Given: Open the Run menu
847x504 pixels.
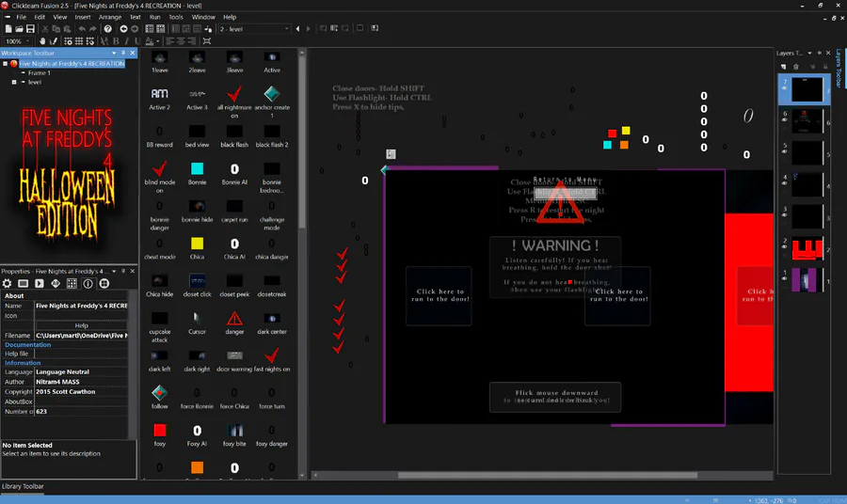Looking at the screenshot, I should coord(155,17).
